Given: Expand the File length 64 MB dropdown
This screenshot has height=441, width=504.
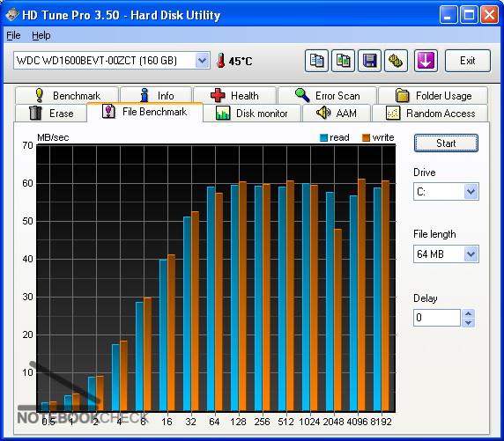Looking at the screenshot, I should click(471, 254).
